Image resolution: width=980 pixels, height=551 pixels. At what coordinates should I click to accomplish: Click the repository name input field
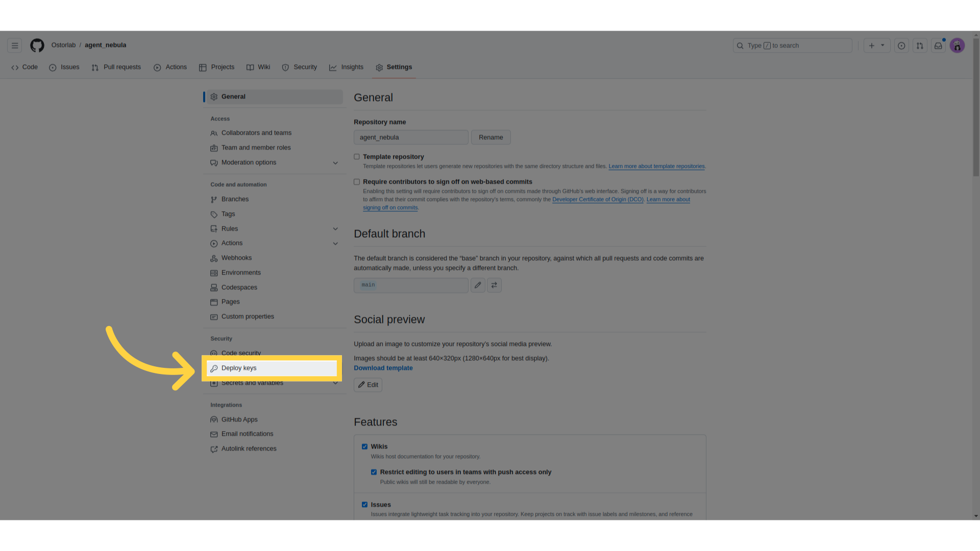click(411, 137)
